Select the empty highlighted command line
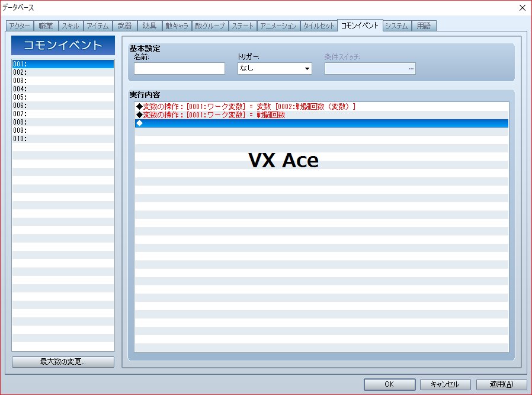The width and height of the screenshot is (532, 395). tap(322, 123)
